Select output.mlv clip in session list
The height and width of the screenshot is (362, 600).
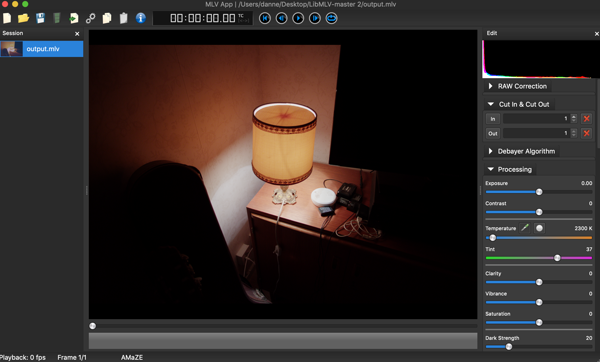coord(42,49)
